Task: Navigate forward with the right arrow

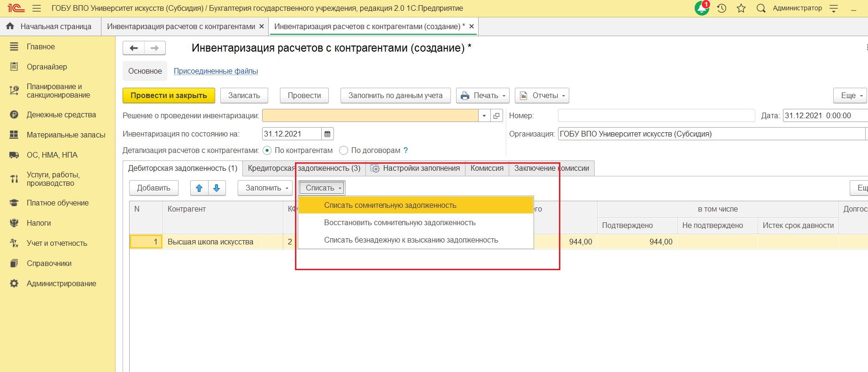Action: pyautogui.click(x=155, y=48)
